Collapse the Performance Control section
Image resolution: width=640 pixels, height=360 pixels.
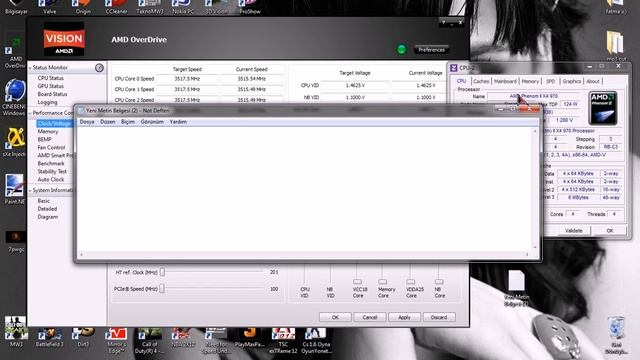coord(30,113)
